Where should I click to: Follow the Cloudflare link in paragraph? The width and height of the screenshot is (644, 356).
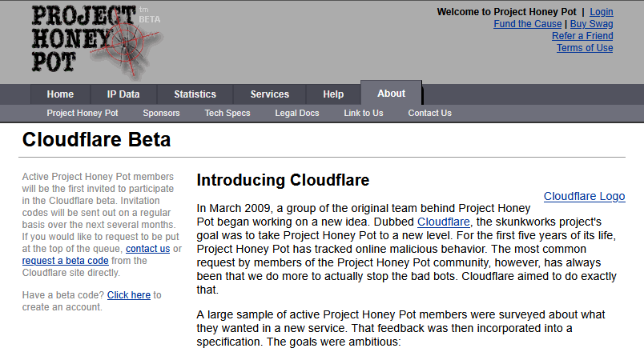[x=444, y=222]
